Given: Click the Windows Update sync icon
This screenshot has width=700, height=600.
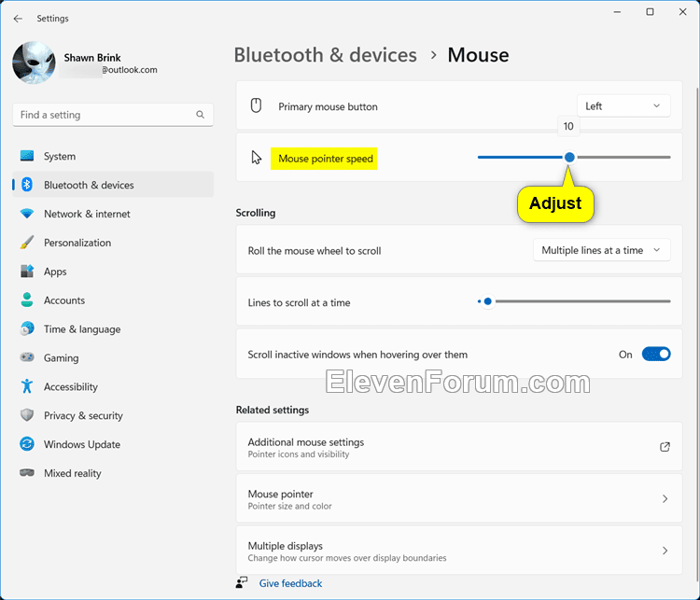Looking at the screenshot, I should (27, 444).
